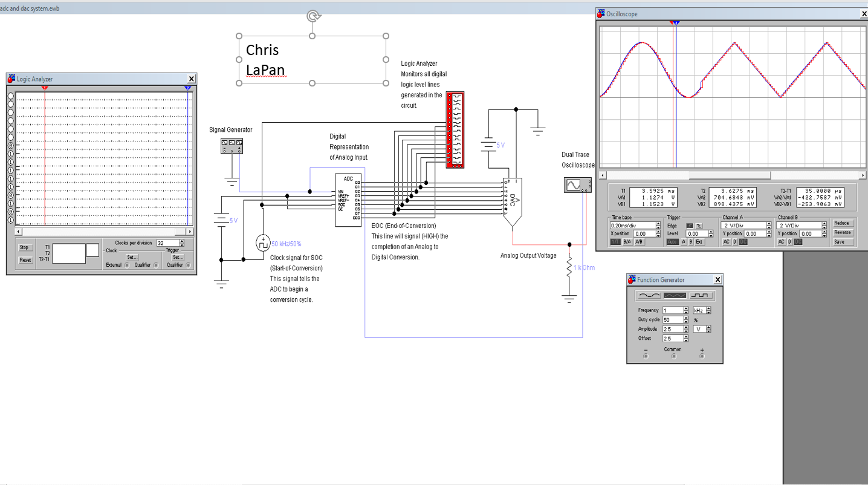Click the Dual Trace Oscilloscope component icon

(577, 185)
